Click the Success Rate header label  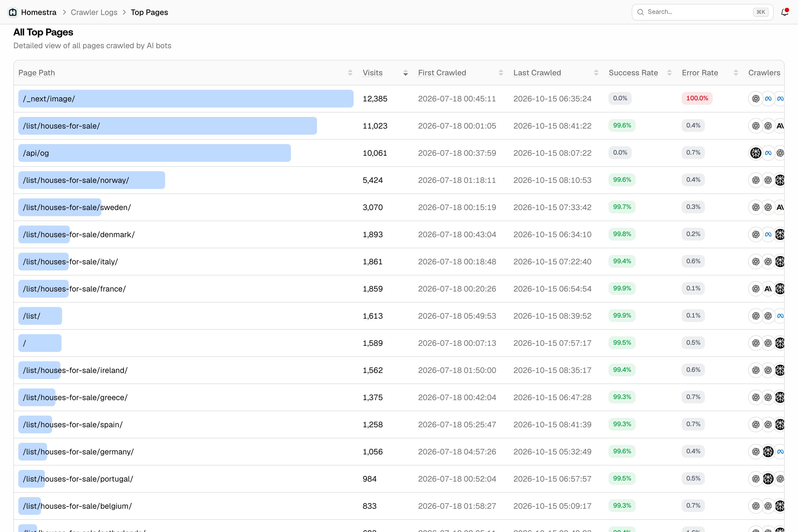tap(633, 73)
